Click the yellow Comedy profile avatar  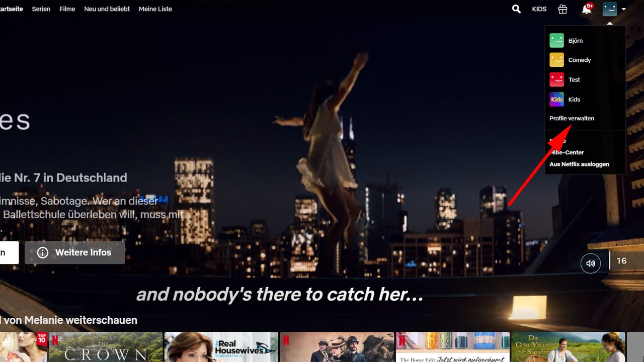pos(556,60)
